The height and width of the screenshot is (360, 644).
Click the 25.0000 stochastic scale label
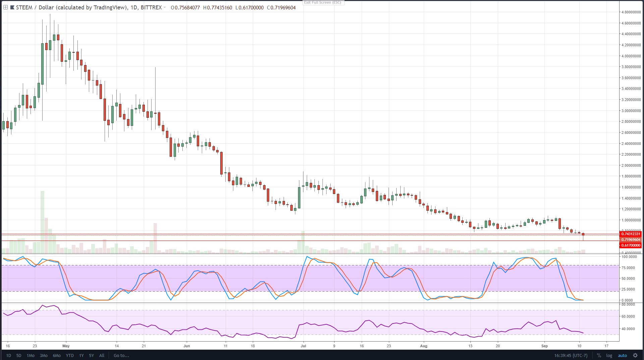(628, 289)
